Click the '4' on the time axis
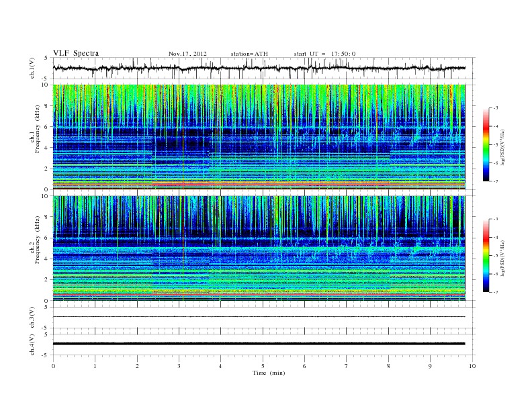 220,366
